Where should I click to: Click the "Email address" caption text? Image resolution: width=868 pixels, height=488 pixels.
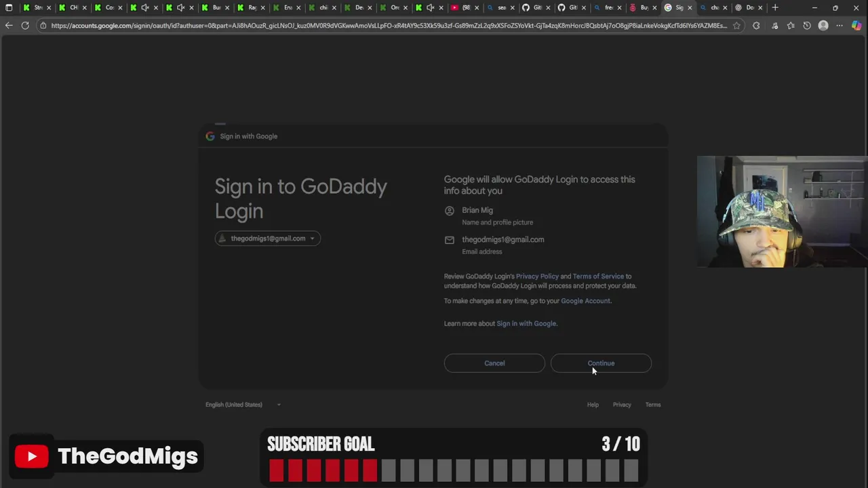pos(482,251)
